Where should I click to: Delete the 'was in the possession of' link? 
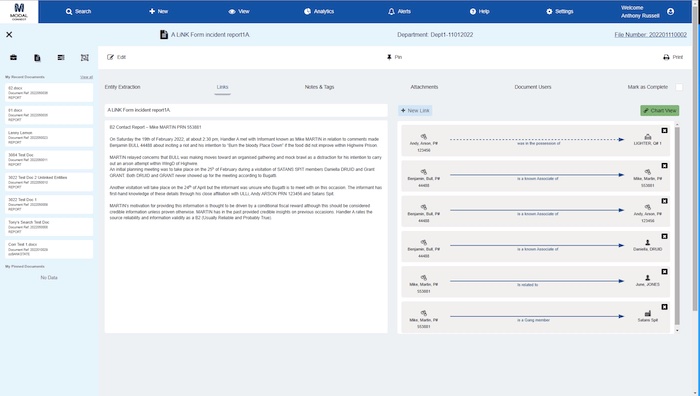click(x=664, y=130)
